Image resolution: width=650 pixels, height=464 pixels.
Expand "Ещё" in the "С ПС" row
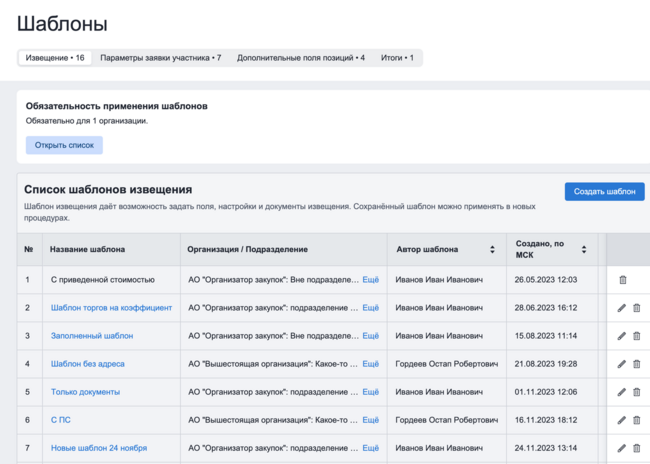tap(370, 420)
